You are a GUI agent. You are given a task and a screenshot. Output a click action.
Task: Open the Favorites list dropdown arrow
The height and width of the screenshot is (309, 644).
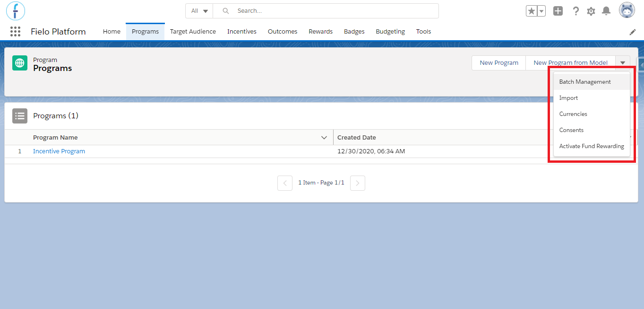tap(541, 11)
